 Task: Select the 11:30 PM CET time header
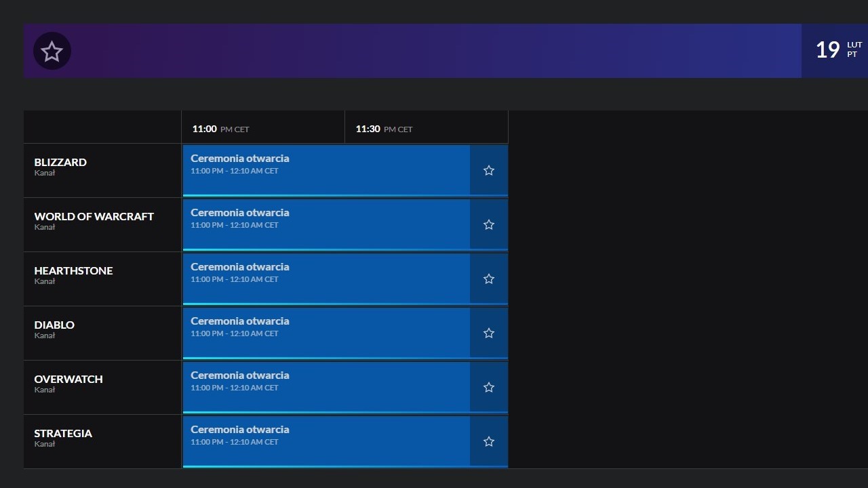384,129
